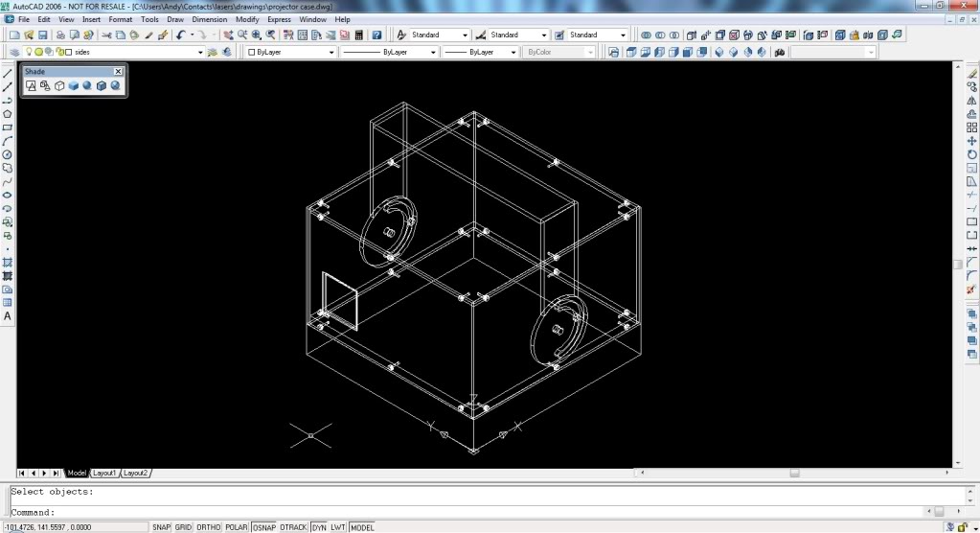The image size is (980, 533).
Task: Open the QuickCalc calculator icon
Action: (x=358, y=35)
